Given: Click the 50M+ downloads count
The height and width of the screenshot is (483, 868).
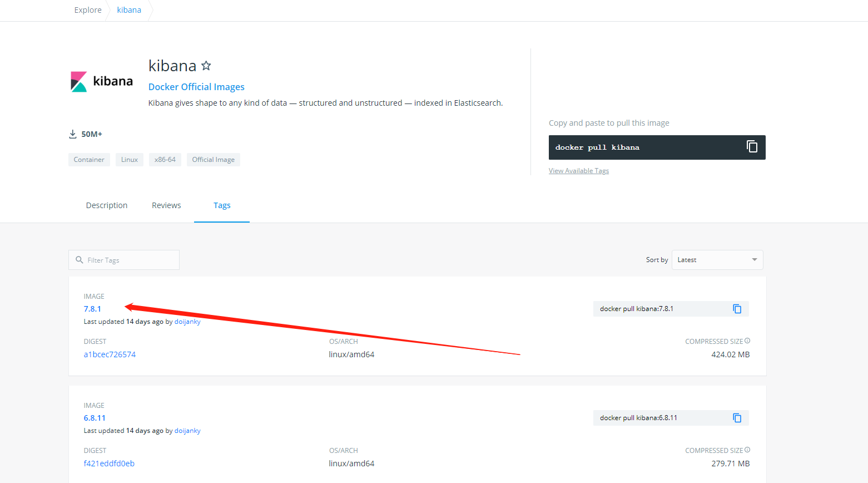Looking at the screenshot, I should [x=92, y=134].
